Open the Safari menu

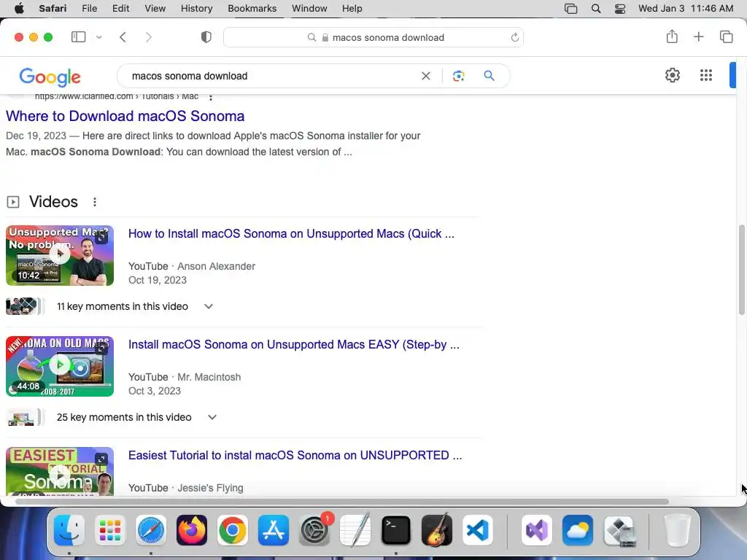[x=53, y=9]
